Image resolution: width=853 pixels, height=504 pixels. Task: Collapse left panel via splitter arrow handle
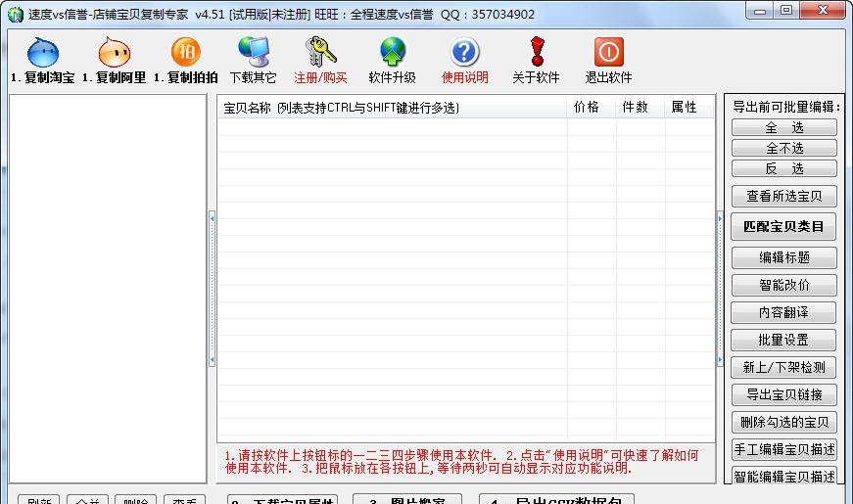coord(212,289)
